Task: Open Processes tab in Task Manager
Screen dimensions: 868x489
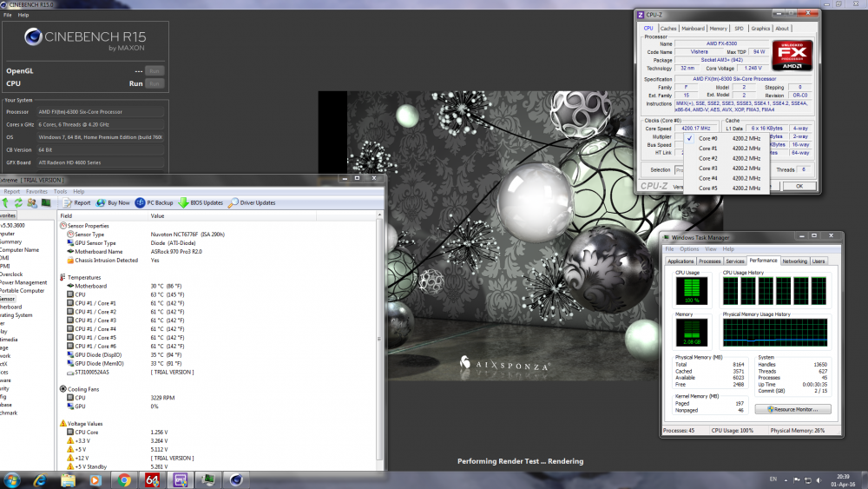Action: coord(710,261)
